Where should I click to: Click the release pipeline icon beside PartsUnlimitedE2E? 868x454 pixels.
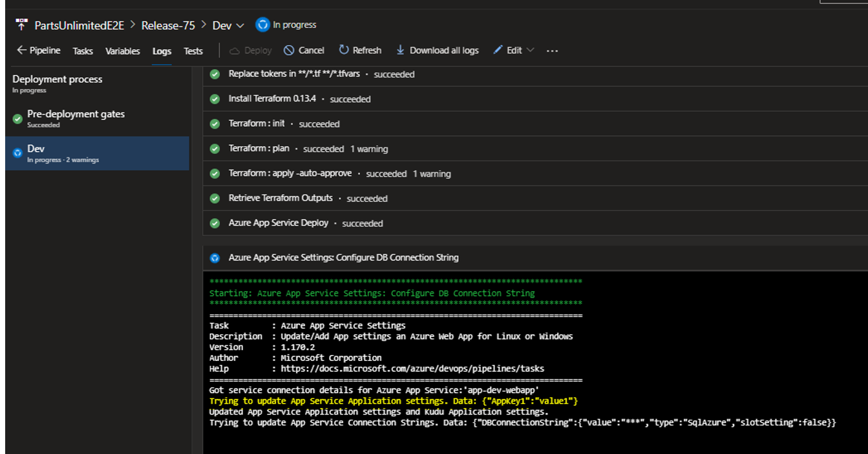[22, 25]
